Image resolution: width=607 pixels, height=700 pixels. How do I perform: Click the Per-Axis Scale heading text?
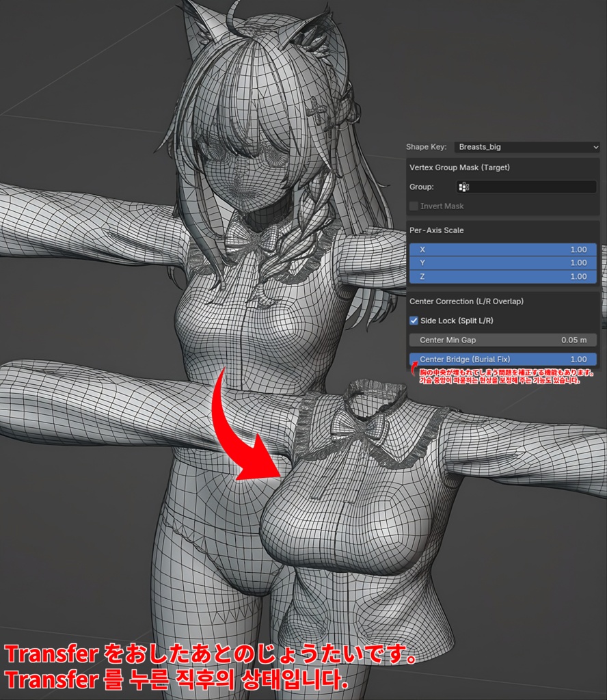[437, 230]
